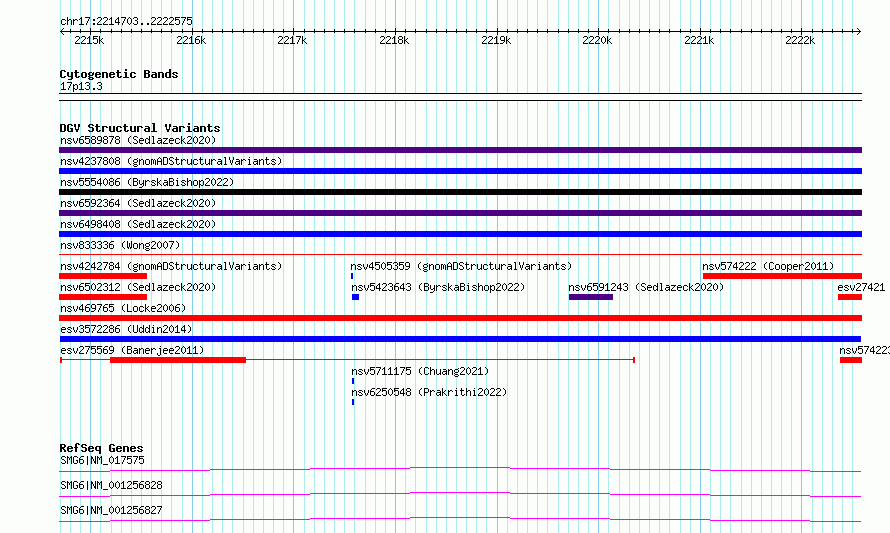Select the 2222k ruler label

800,40
